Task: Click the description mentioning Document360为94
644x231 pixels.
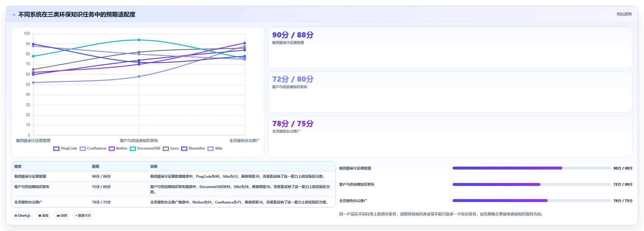Action: click(x=240, y=189)
